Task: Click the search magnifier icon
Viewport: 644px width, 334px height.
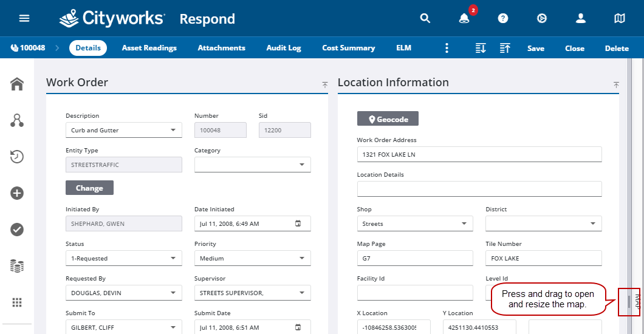Action: tap(425, 18)
